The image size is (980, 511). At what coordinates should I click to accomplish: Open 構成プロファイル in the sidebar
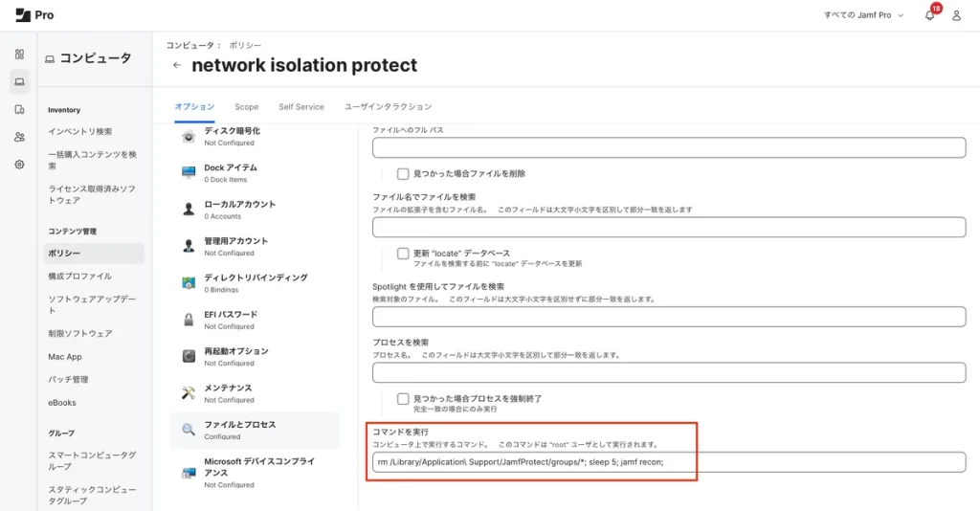click(x=79, y=277)
